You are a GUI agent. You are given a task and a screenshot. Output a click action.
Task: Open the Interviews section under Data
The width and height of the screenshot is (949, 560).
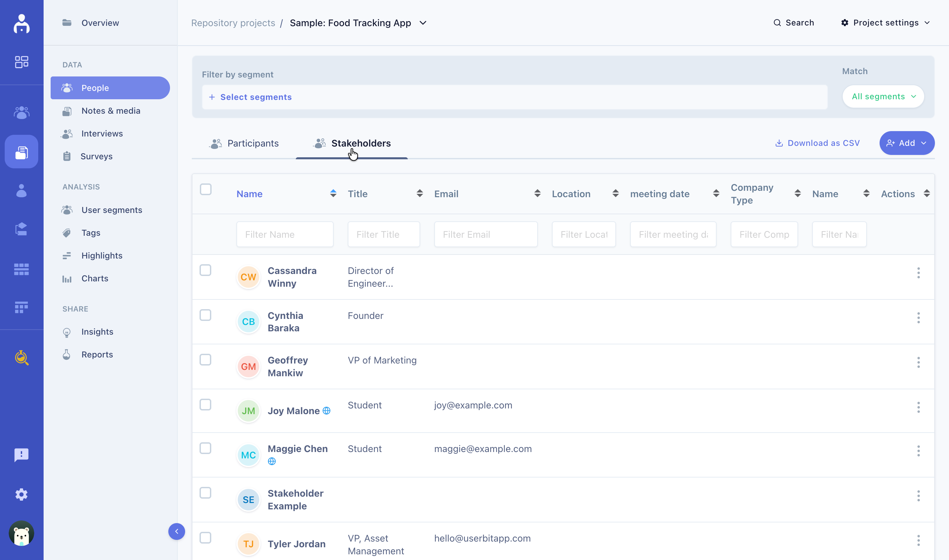[x=102, y=133]
